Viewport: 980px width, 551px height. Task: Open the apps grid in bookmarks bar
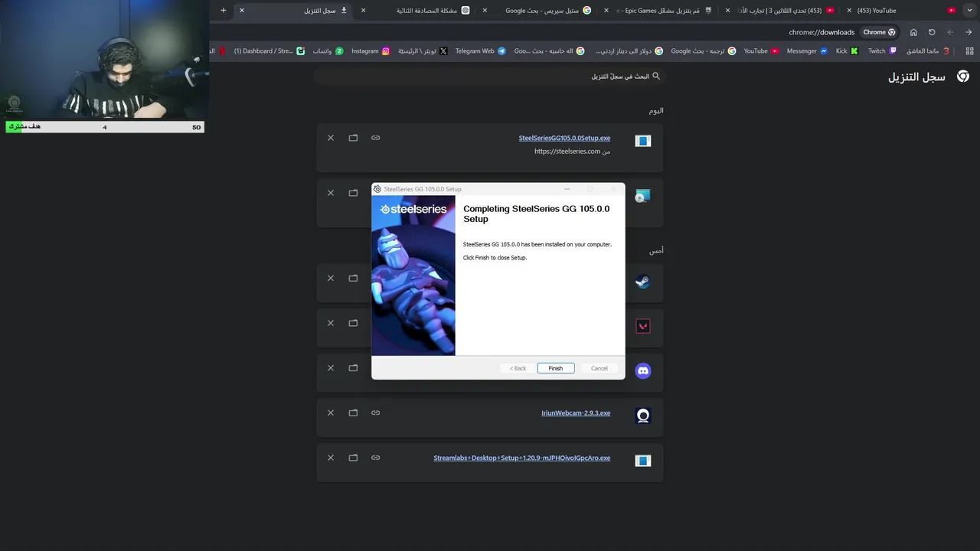[969, 51]
